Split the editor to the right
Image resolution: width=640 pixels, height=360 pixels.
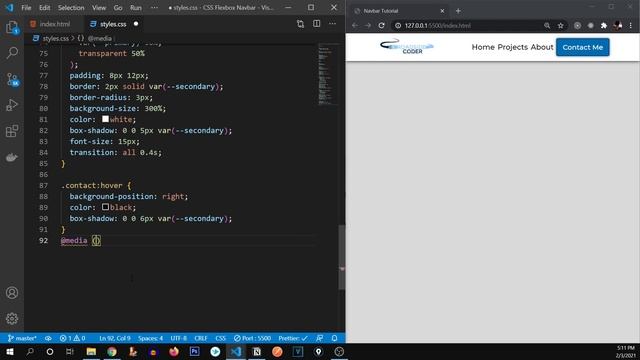316,24
